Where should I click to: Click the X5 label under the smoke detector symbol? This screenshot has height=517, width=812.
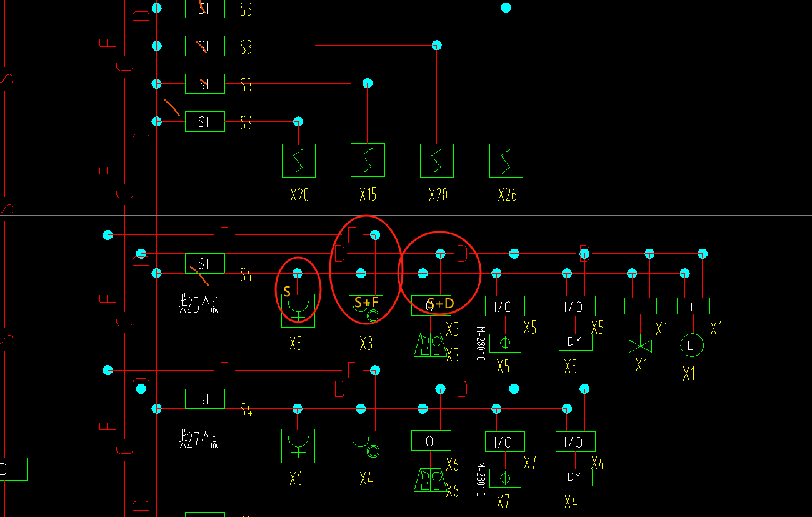(296, 344)
